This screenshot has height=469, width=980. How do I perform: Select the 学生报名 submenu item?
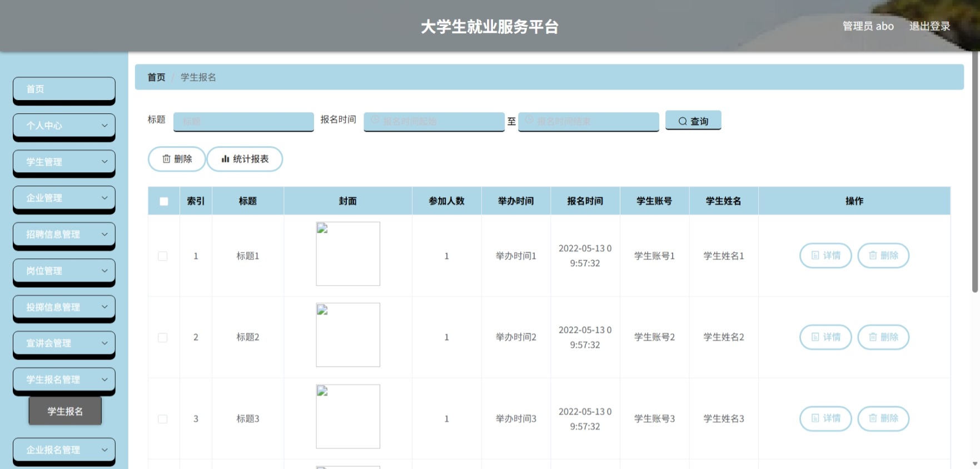click(x=65, y=411)
